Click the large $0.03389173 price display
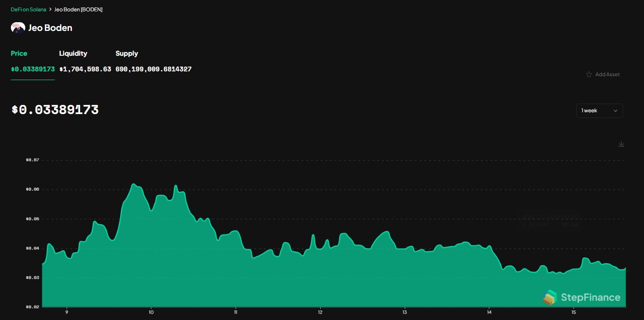The image size is (644, 320). [x=55, y=109]
